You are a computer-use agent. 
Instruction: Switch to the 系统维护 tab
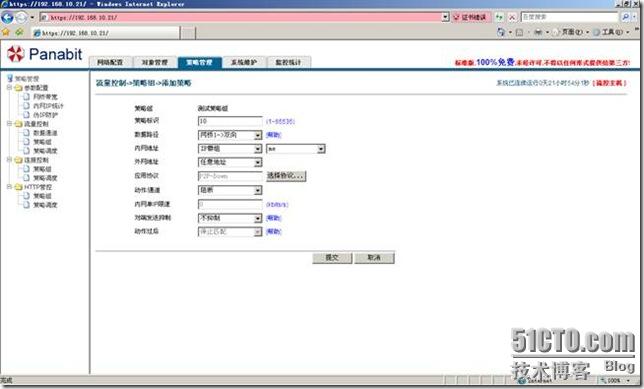244,62
